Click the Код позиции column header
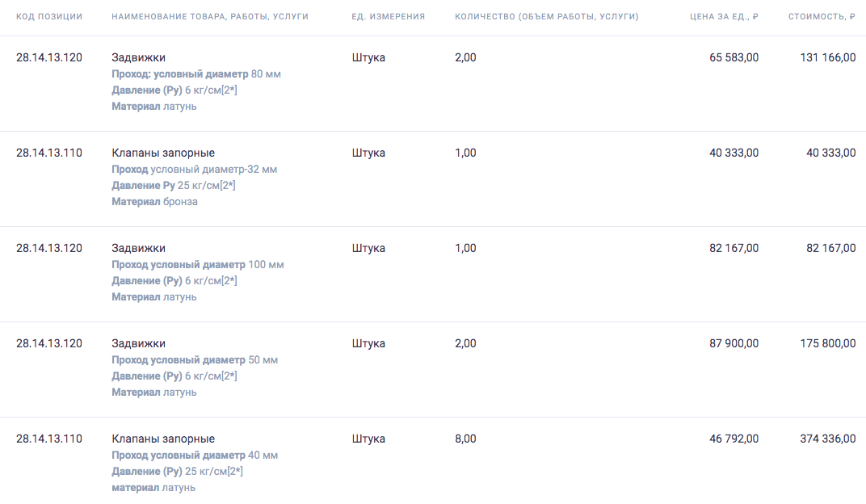The width and height of the screenshot is (866, 504). 49,17
